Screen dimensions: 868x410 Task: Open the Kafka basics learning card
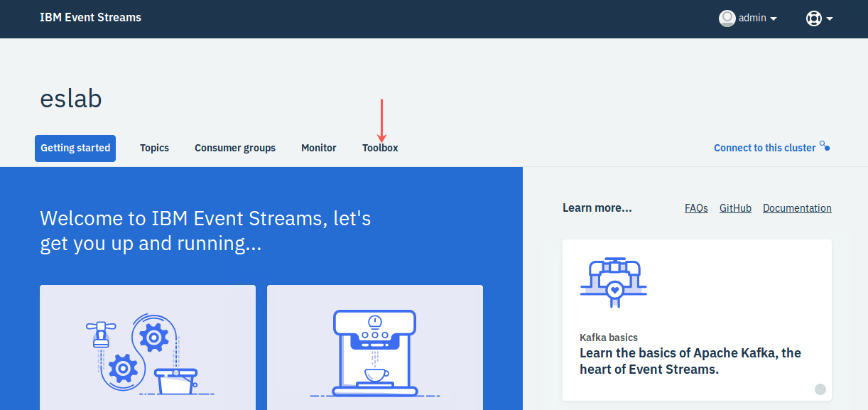[x=697, y=320]
